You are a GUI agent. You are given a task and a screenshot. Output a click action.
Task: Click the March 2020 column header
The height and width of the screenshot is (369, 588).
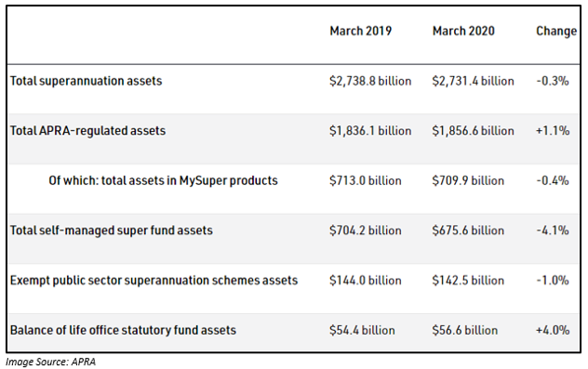tap(463, 31)
